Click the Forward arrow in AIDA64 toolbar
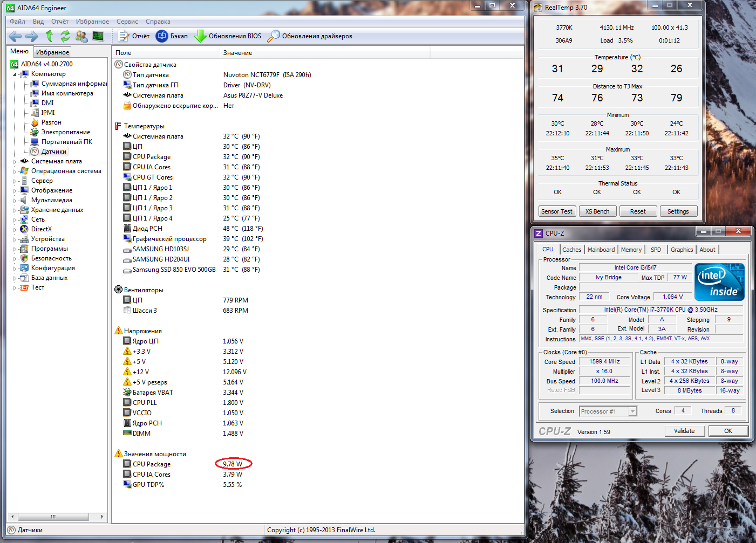Screen dimensions: 756x543 point(32,36)
